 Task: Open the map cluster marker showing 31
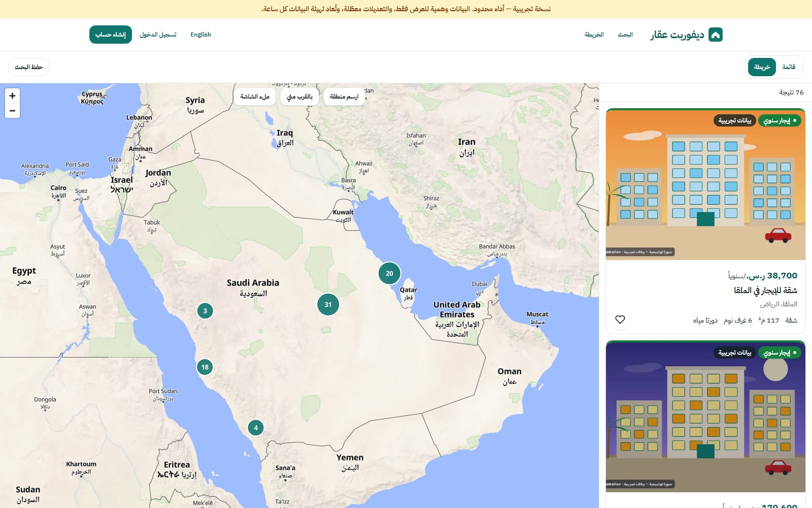[x=328, y=305]
